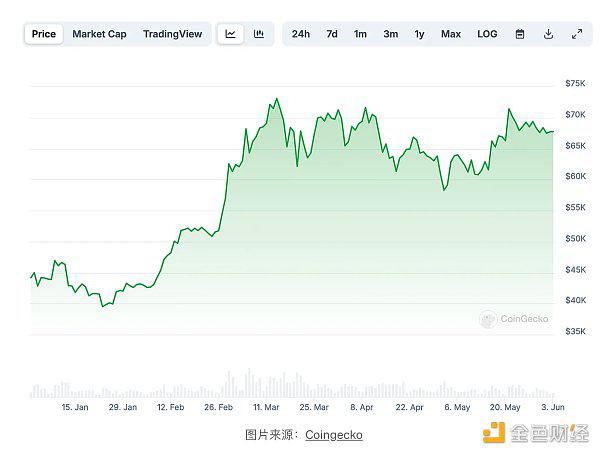600x454 pixels.
Task: Switch to candlestick chart icon
Action: [259, 34]
